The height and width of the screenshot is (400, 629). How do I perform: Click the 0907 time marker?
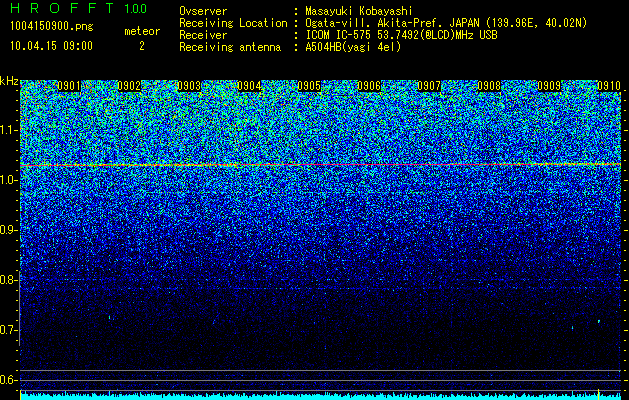click(x=429, y=86)
